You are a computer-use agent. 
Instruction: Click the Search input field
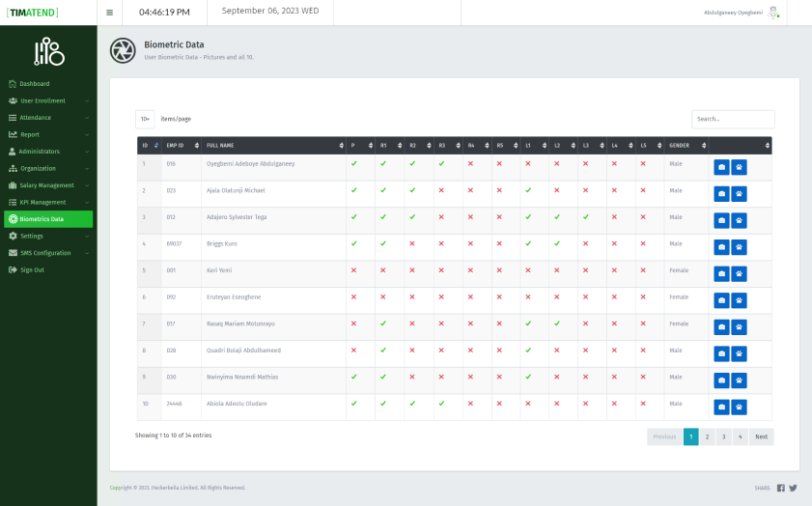(732, 119)
